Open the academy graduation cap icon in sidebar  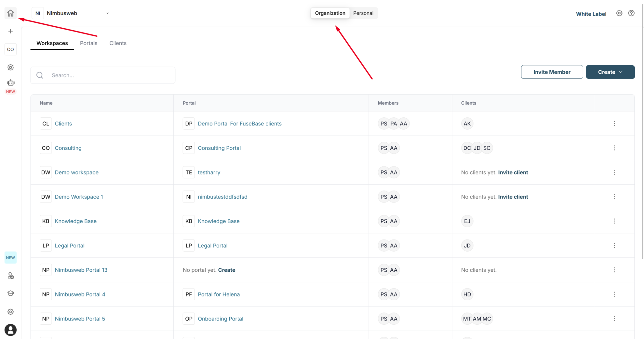10,293
